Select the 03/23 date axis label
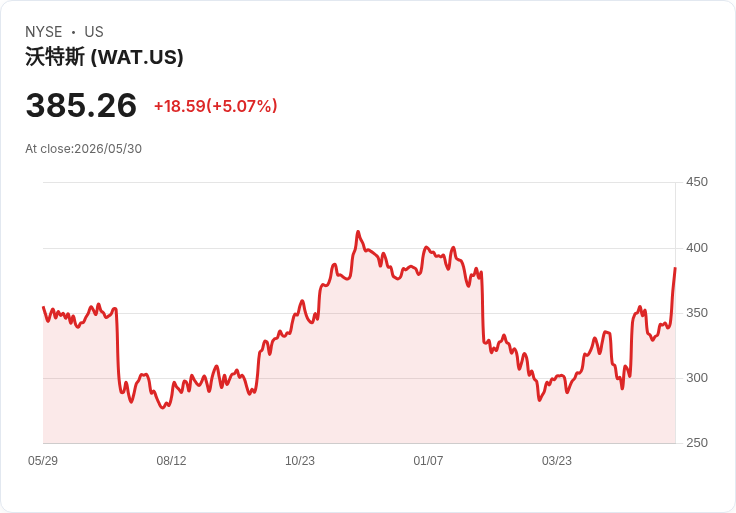 tap(557, 460)
